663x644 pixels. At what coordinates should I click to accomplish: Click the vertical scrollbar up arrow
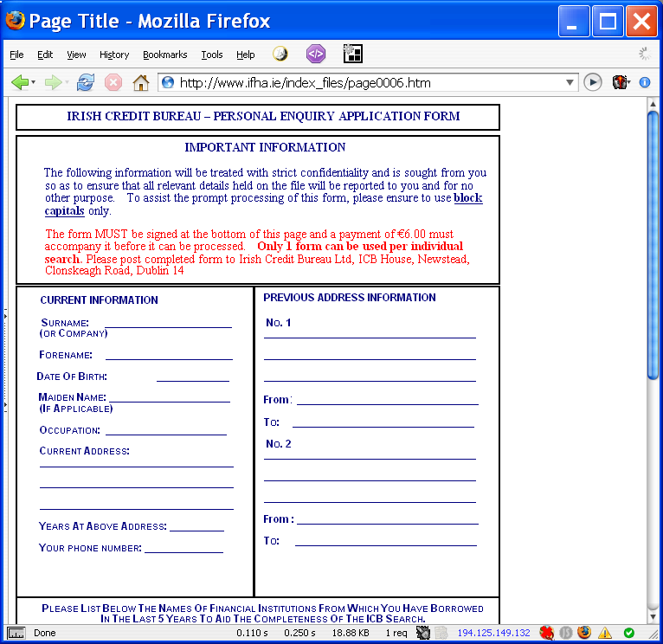(x=653, y=103)
